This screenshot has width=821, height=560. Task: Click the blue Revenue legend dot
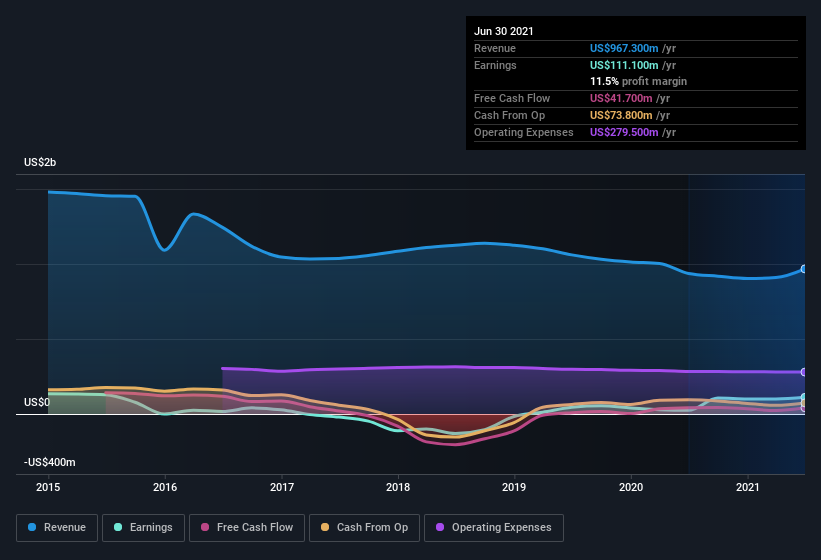[x=32, y=527]
